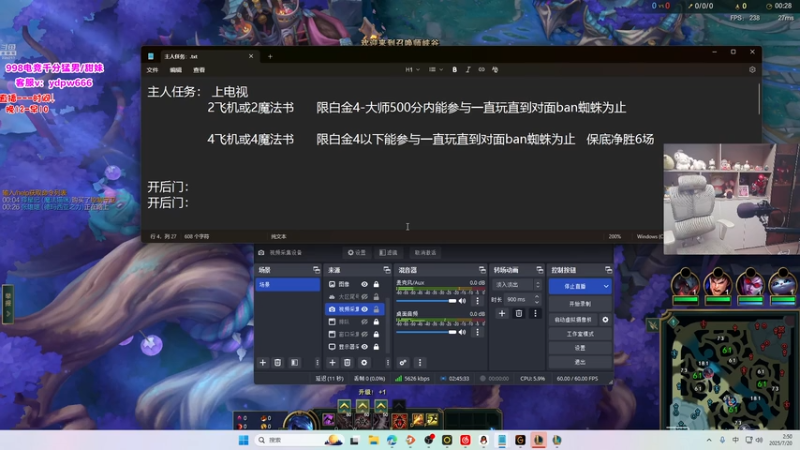Image resolution: width=800 pixels, height=450 pixels.
Task: Insert a link via Notepad toolbar
Action: coord(481,70)
